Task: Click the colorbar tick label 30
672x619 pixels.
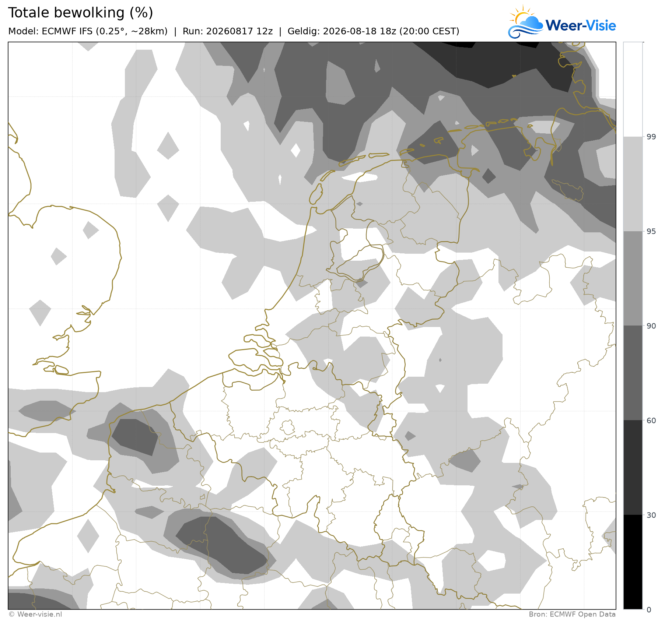Action: pyautogui.click(x=651, y=515)
